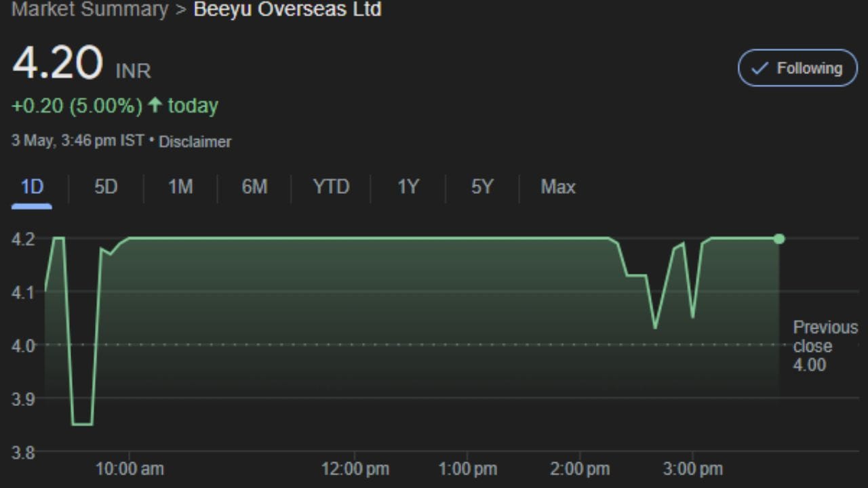The image size is (868, 488).
Task: Select the 1Y chart range
Action: (408, 187)
